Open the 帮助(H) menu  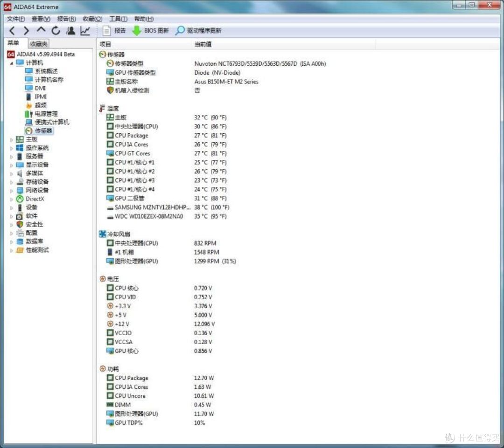[x=144, y=19]
